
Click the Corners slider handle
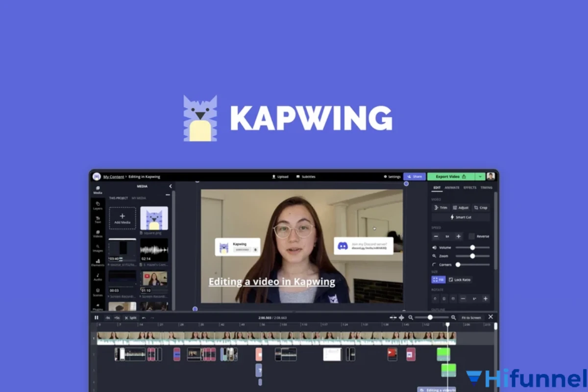(x=458, y=264)
